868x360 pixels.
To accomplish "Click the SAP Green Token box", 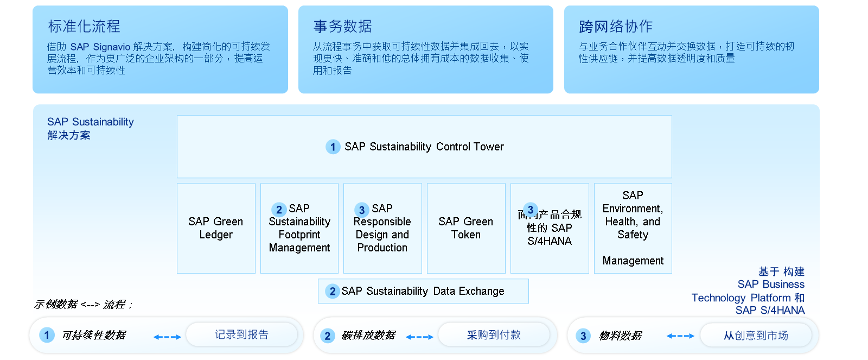I will [x=466, y=228].
